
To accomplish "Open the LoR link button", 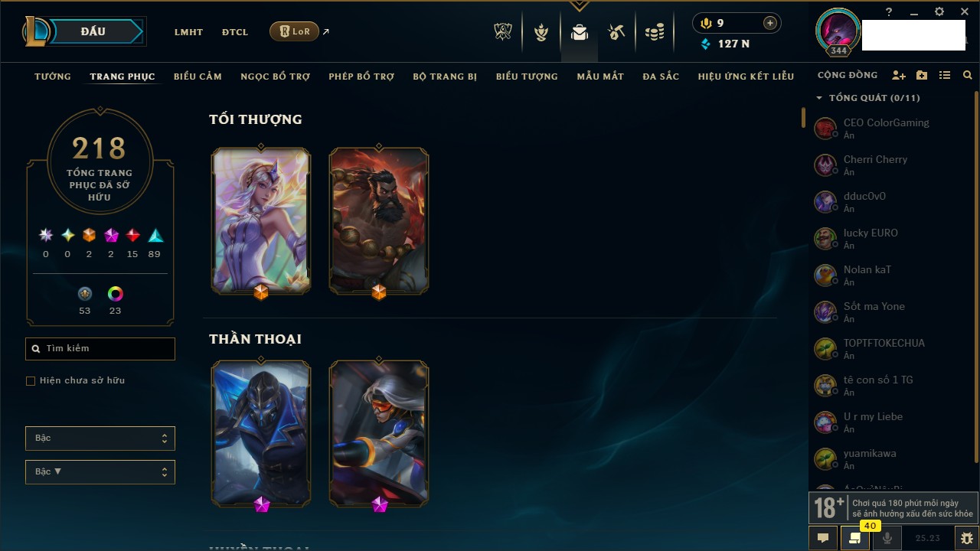I will click(x=295, y=31).
